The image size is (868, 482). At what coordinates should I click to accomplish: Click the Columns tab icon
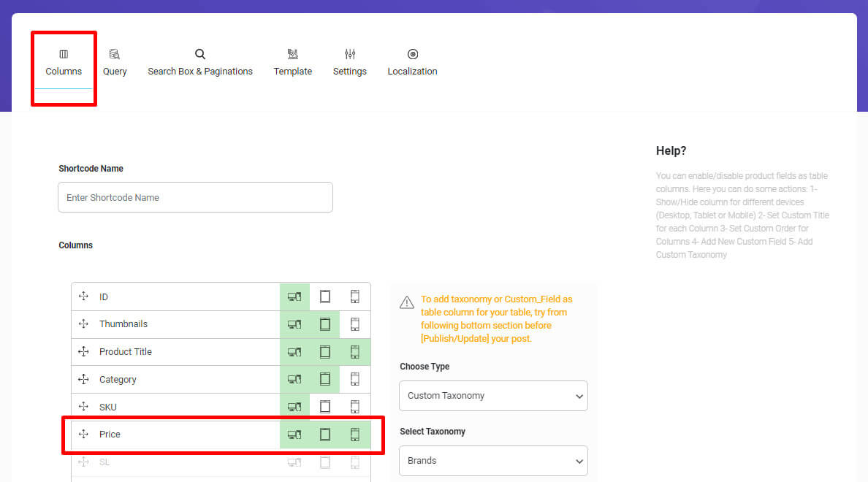64,53
